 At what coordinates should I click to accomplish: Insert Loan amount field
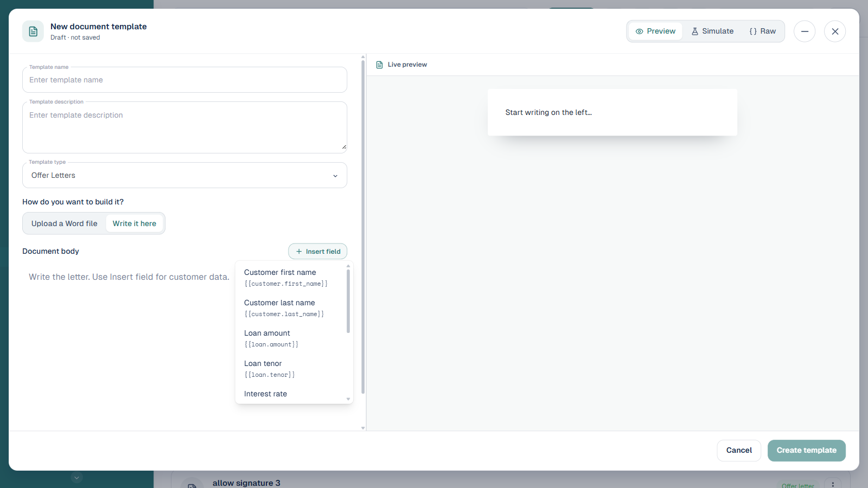tap(291, 338)
